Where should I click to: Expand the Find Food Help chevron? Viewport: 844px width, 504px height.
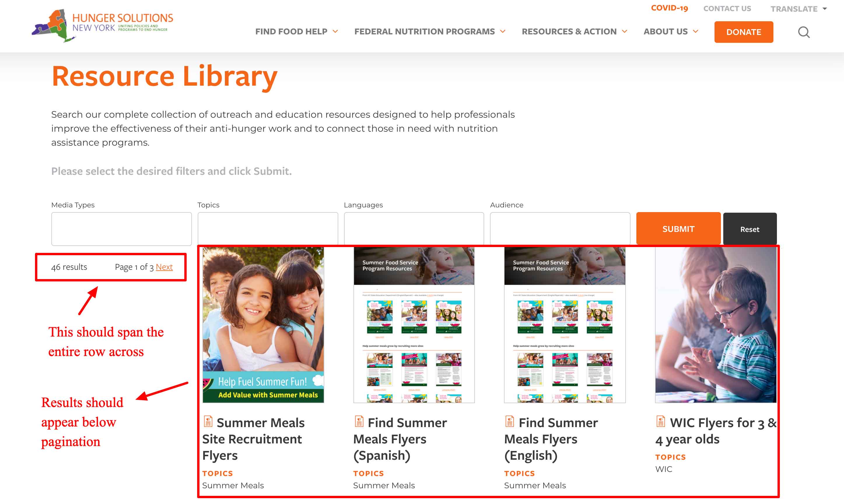pyautogui.click(x=335, y=31)
